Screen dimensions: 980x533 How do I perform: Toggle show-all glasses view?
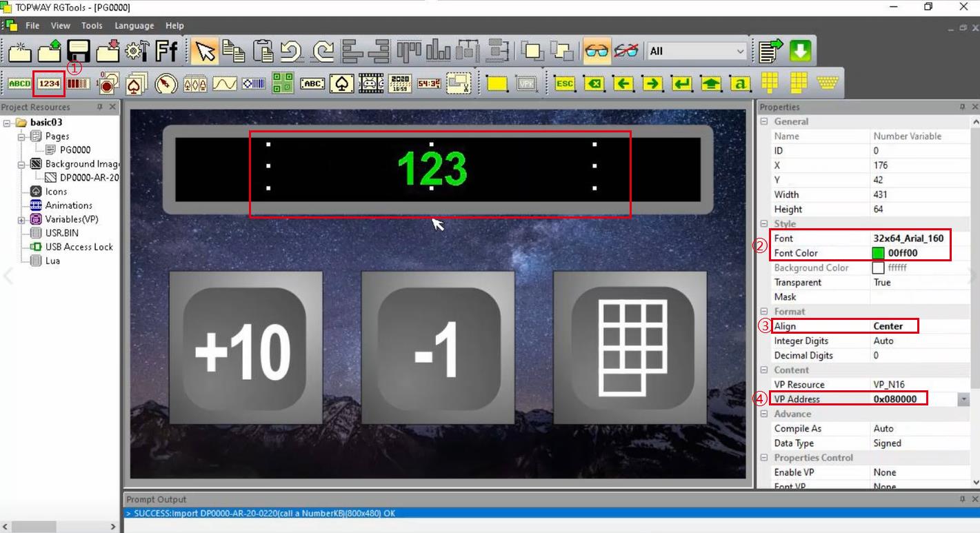pyautogui.click(x=597, y=51)
